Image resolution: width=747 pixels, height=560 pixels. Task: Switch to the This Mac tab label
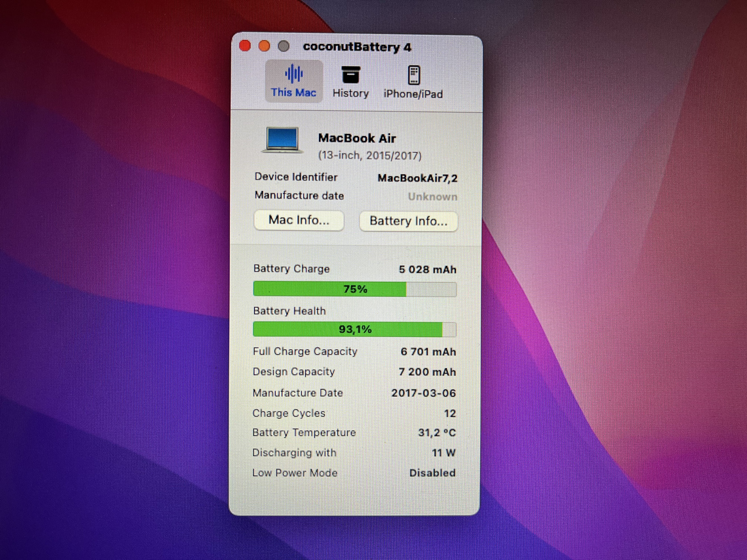point(294,92)
